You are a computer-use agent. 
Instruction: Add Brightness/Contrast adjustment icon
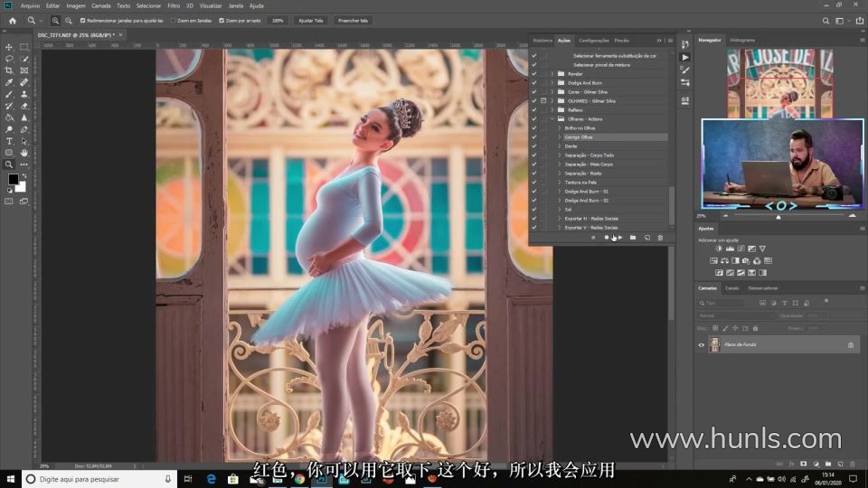pos(719,249)
